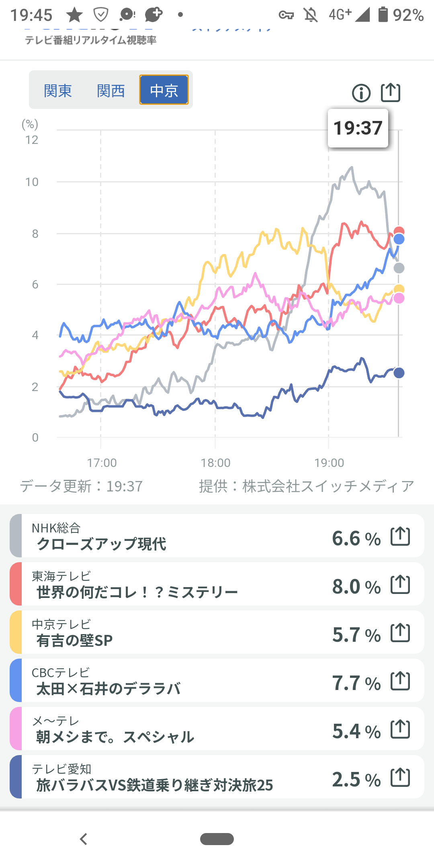This screenshot has height=868, width=434.
Task: Switch to the 関東 region tab
Action: click(x=58, y=90)
